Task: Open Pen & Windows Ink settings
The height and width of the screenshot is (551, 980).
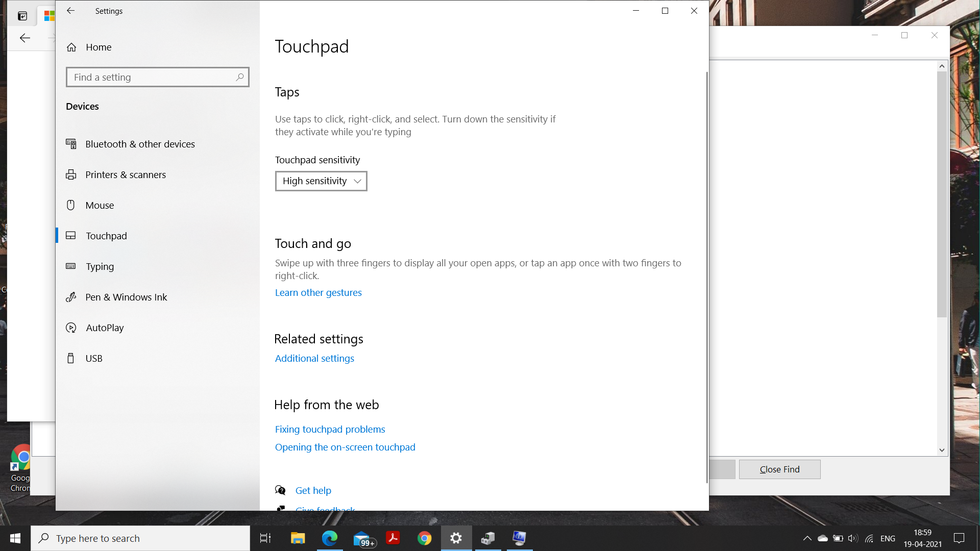Action: click(x=126, y=297)
